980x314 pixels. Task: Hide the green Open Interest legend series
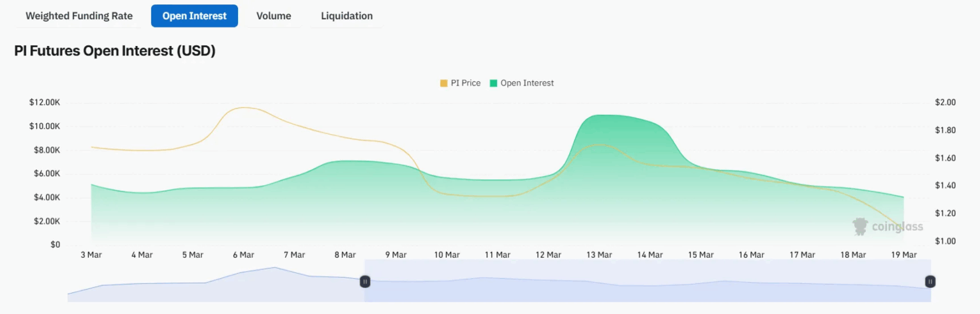[x=521, y=83]
